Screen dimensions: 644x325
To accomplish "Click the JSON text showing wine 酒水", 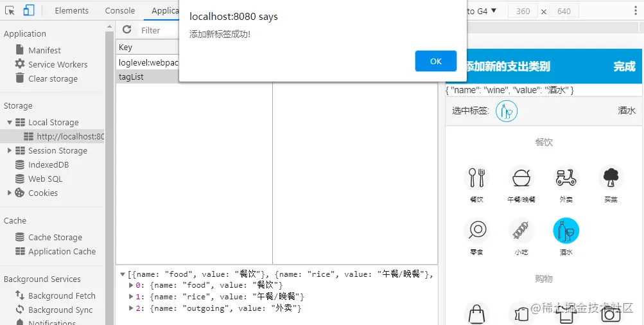I will 510,90.
